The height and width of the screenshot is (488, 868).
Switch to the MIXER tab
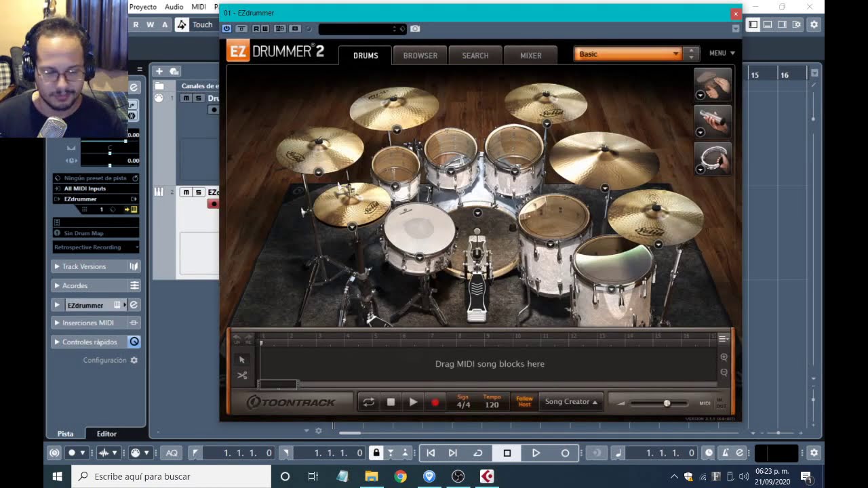pyautogui.click(x=530, y=56)
